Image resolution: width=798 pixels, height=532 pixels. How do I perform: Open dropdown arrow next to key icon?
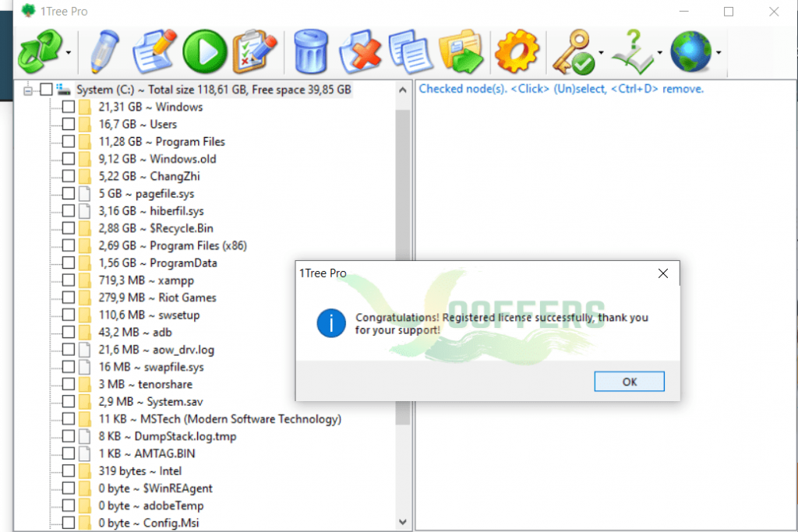pos(601,52)
